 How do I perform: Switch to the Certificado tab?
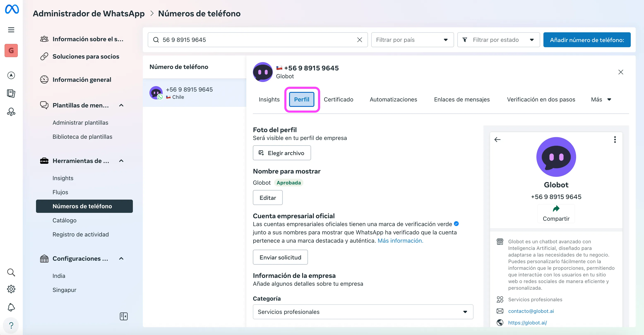click(x=338, y=100)
